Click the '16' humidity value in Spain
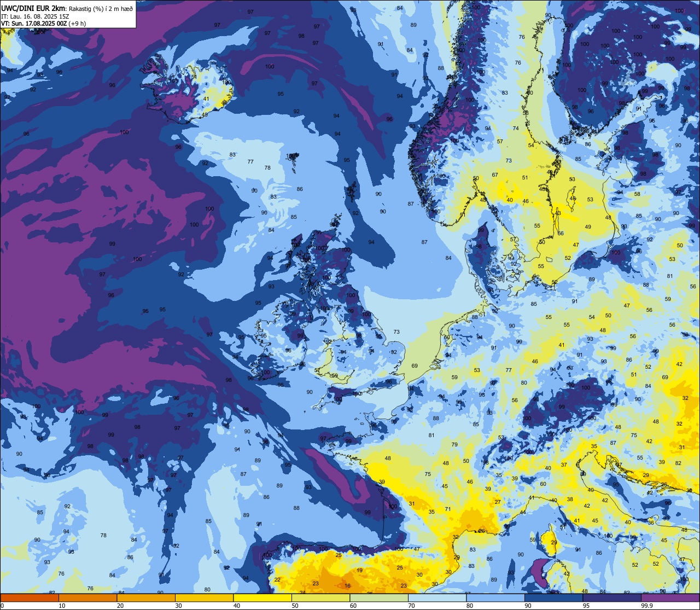Image resolution: width=700 pixels, height=610 pixels. (347, 585)
